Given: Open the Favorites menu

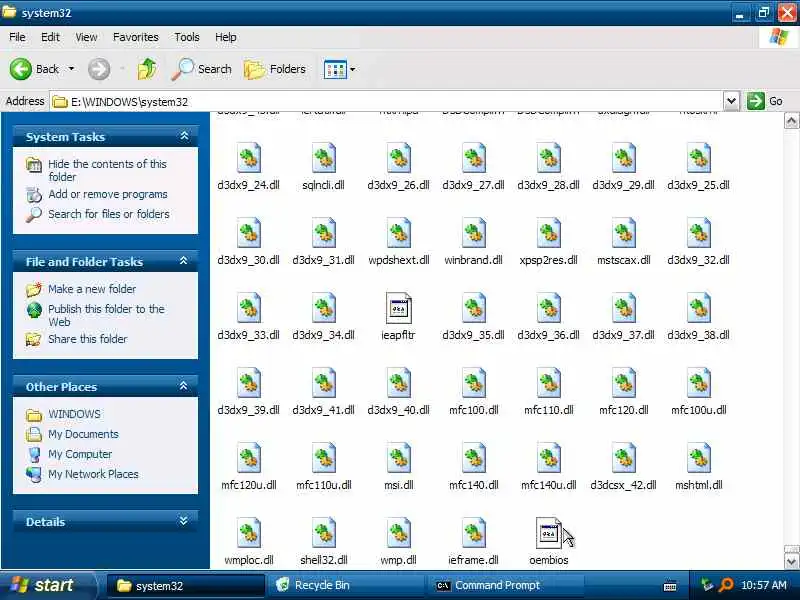Looking at the screenshot, I should [136, 37].
